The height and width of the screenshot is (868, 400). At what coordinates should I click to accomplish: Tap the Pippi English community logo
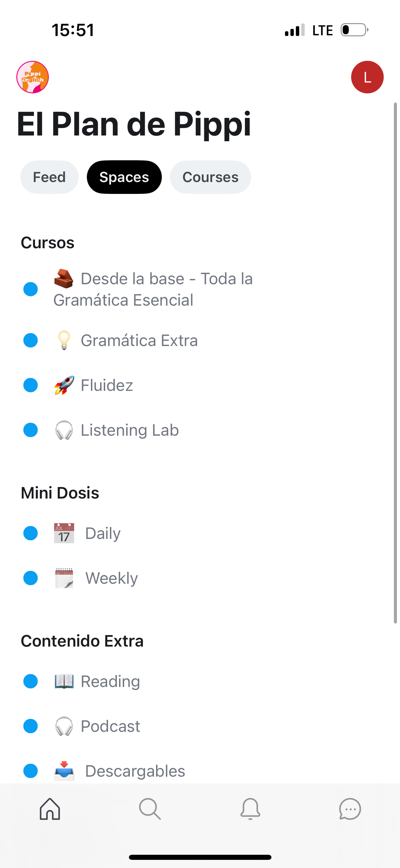tap(33, 77)
